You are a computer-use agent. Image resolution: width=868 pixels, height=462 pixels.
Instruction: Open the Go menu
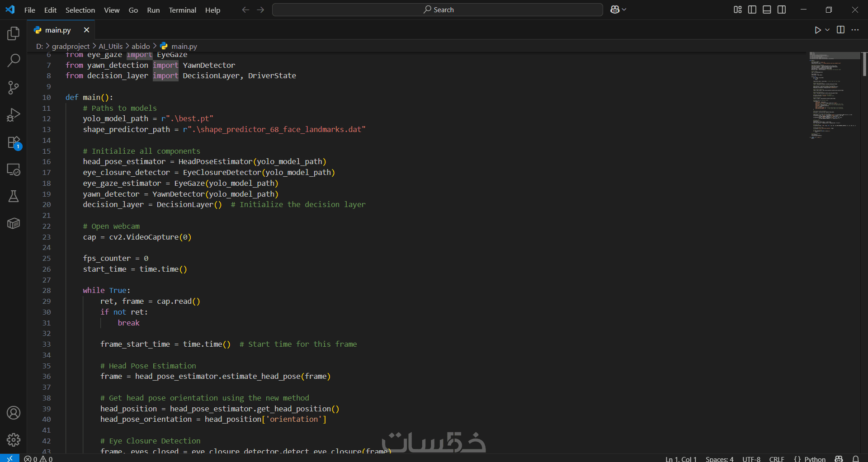[133, 10]
